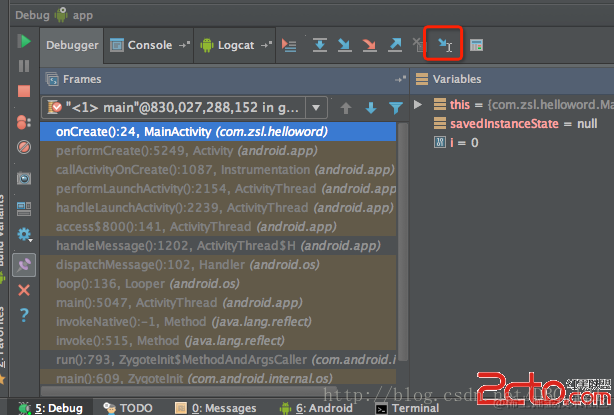Stop the debug session with the red square

click(24, 91)
